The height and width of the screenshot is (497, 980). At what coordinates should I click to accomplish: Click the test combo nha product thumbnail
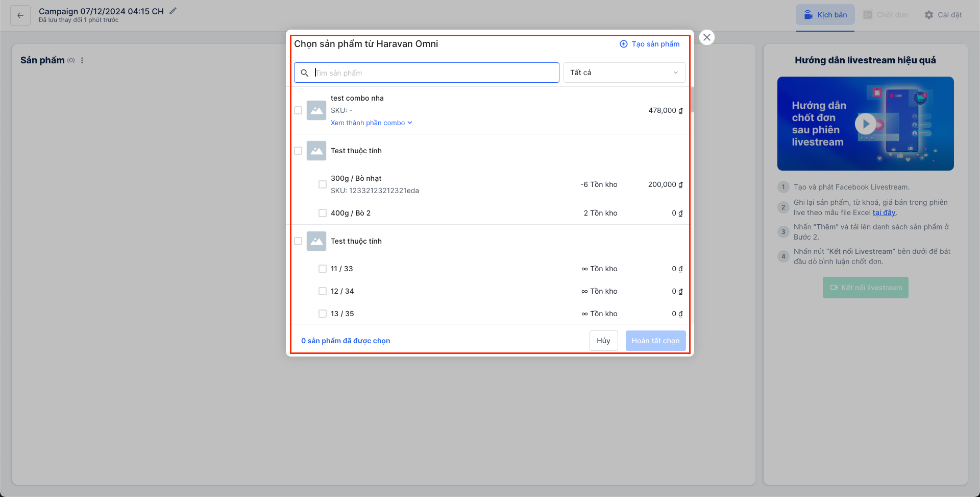[x=316, y=110]
